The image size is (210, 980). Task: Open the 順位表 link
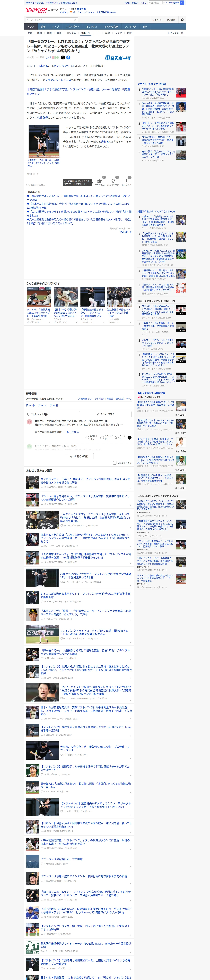pos(110,399)
